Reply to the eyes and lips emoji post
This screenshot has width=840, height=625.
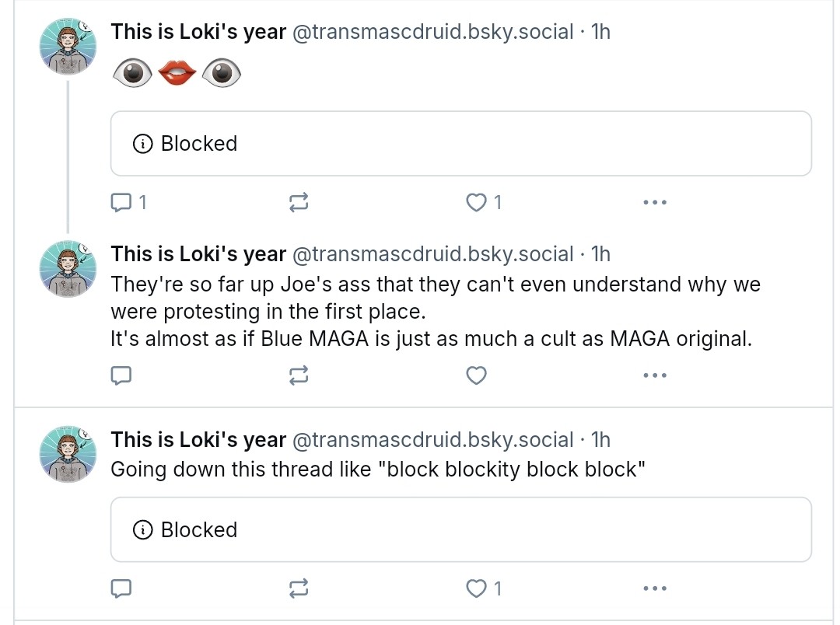coord(121,203)
